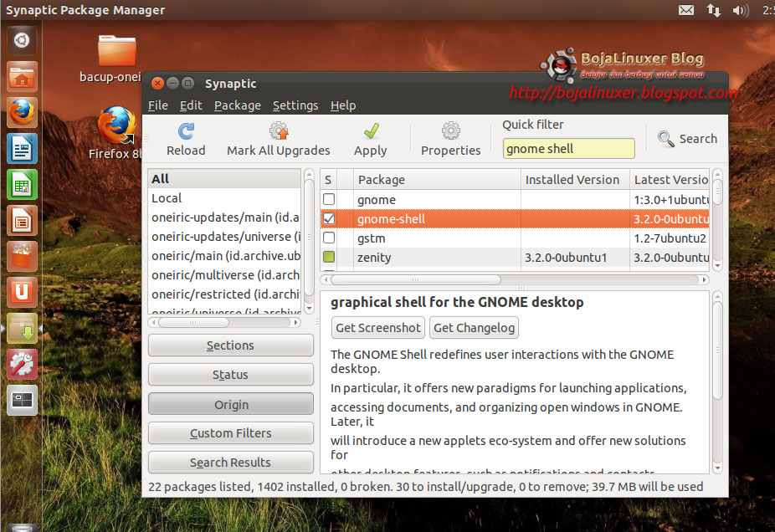775x532 pixels.
Task: Open the Search magnifier tool
Action: 665,139
